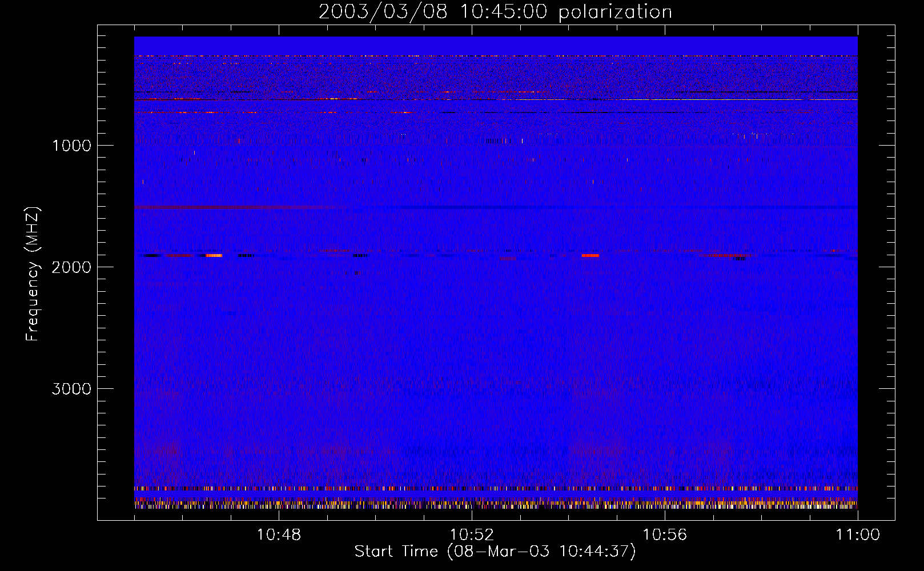Click the "3000" frequency tick label

pos(71,389)
